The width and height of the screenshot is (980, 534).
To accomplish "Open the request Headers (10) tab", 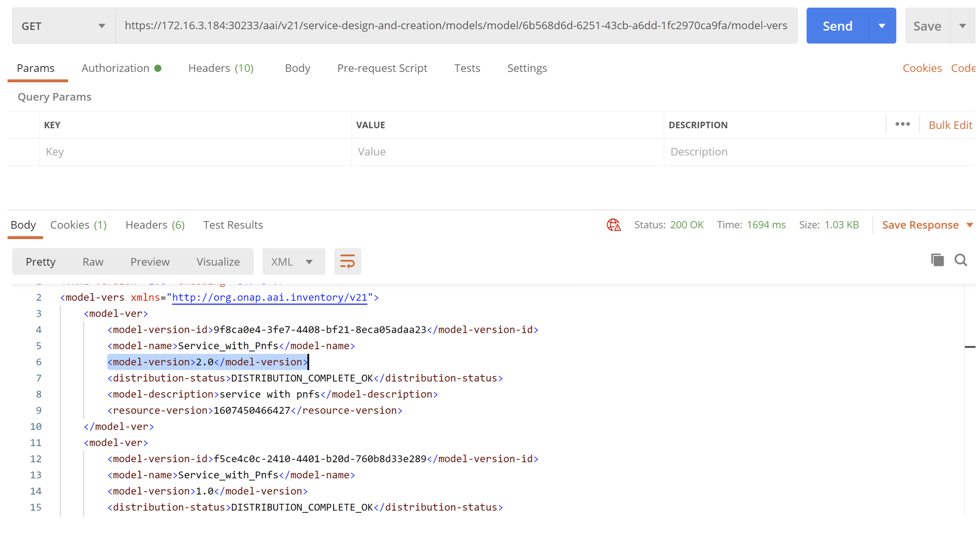I will (x=221, y=68).
